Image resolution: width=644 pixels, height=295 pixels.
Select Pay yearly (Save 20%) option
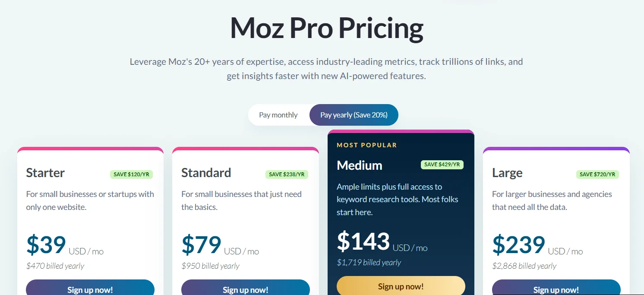[x=354, y=115]
